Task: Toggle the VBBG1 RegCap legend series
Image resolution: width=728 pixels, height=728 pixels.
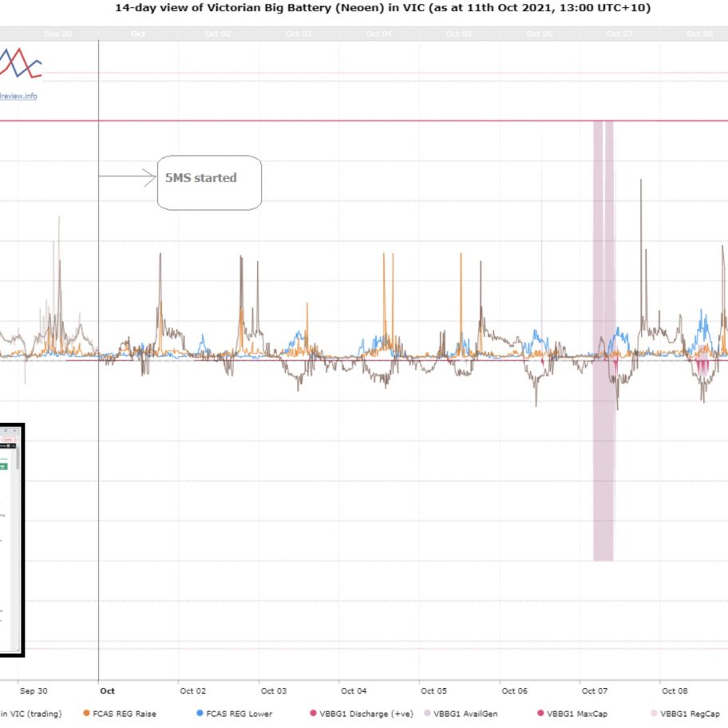Action: (685, 714)
